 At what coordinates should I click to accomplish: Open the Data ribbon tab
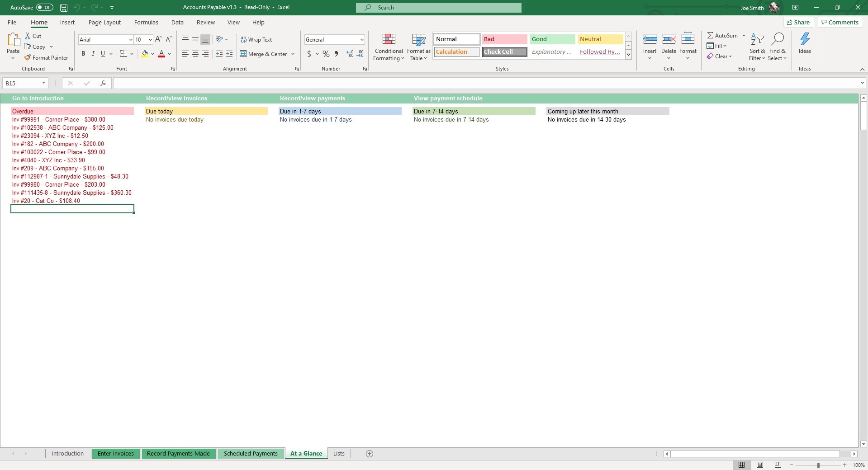point(177,22)
